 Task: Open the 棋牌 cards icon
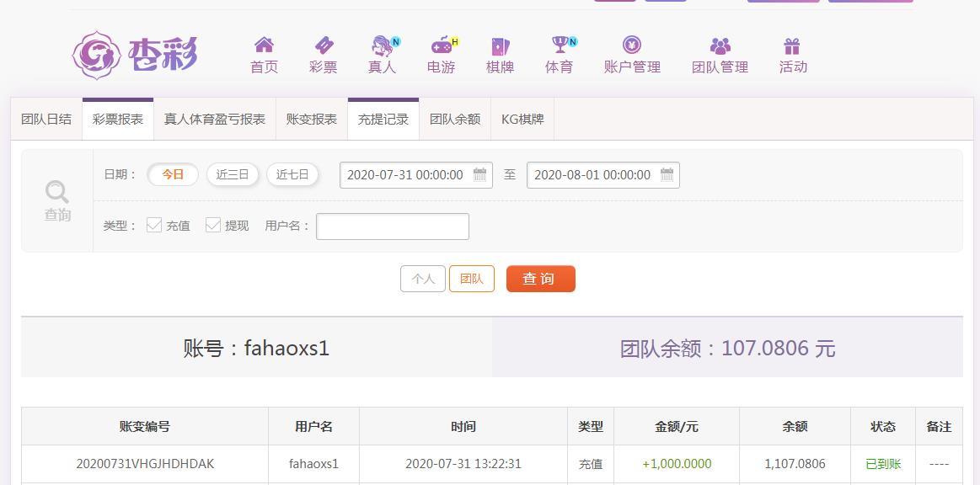tap(500, 45)
